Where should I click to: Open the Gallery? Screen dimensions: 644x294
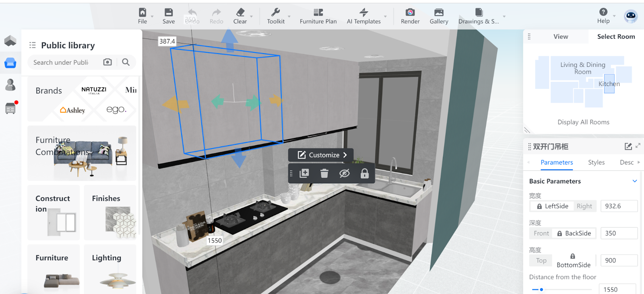coord(439,16)
